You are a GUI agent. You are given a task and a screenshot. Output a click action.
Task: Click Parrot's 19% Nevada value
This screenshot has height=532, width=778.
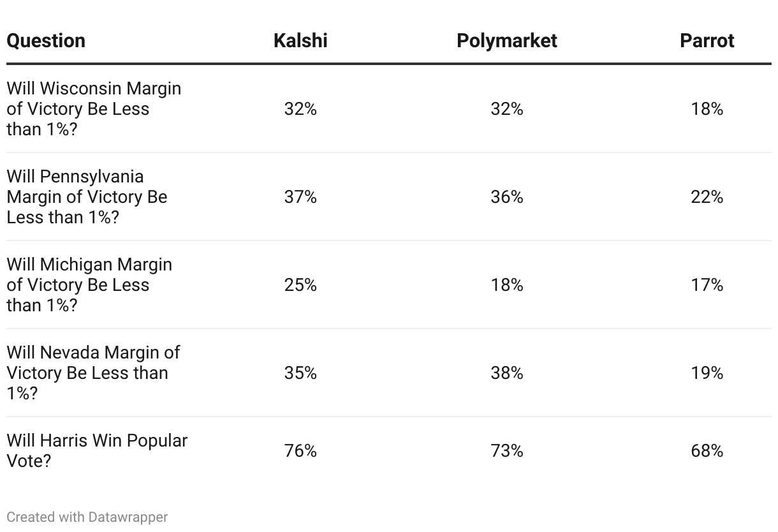[x=707, y=373]
